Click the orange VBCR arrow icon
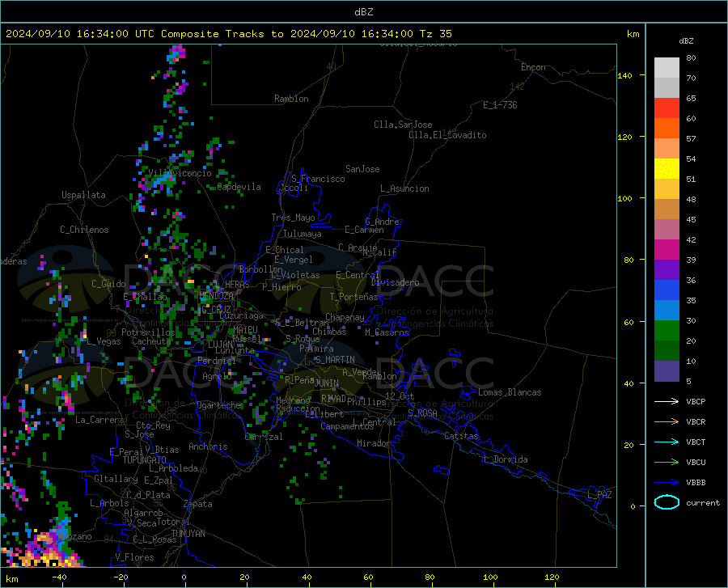This screenshot has width=728, height=588. pos(667,422)
